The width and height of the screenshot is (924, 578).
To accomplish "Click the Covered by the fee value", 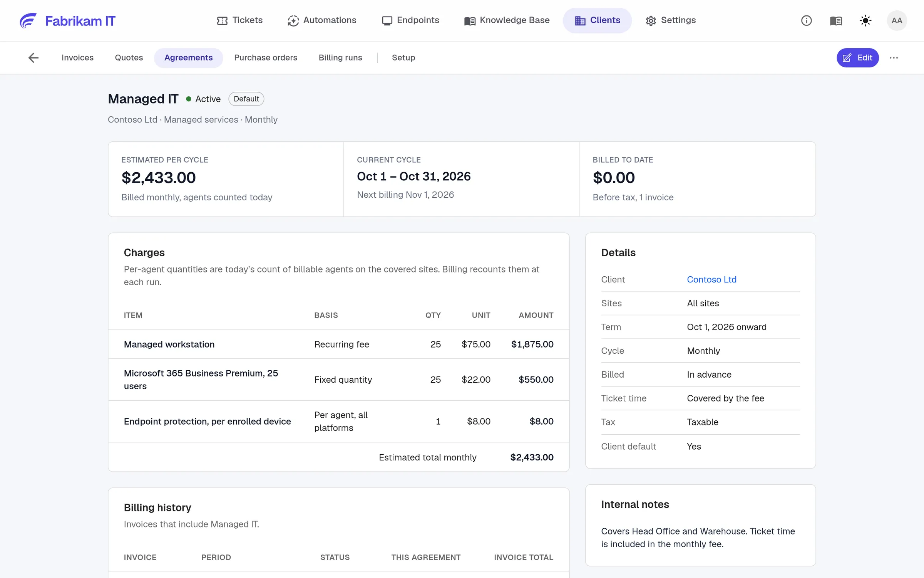I will (725, 398).
